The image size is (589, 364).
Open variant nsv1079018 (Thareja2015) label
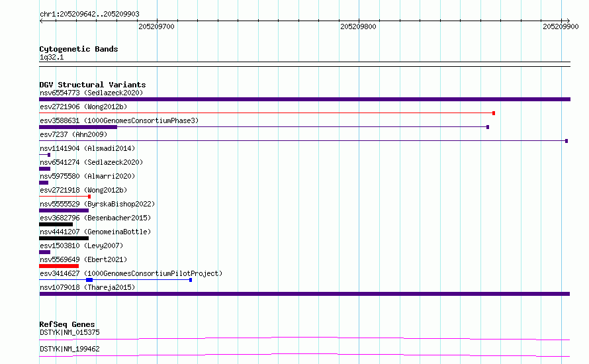point(87,287)
